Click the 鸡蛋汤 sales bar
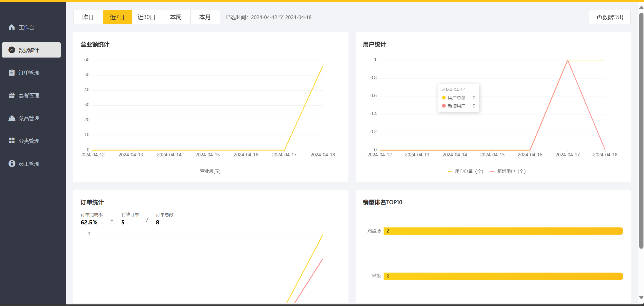This screenshot has height=306, width=644. (x=503, y=231)
